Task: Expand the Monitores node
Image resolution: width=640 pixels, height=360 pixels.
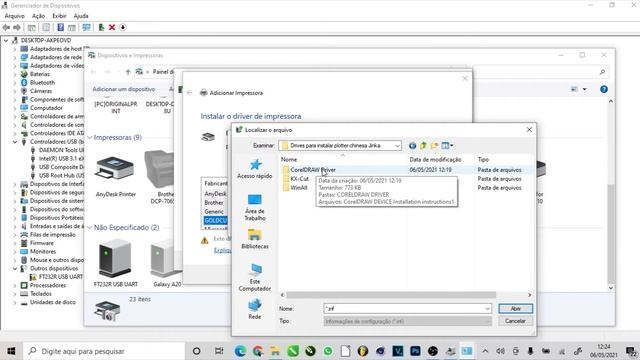Action: [x=15, y=252]
